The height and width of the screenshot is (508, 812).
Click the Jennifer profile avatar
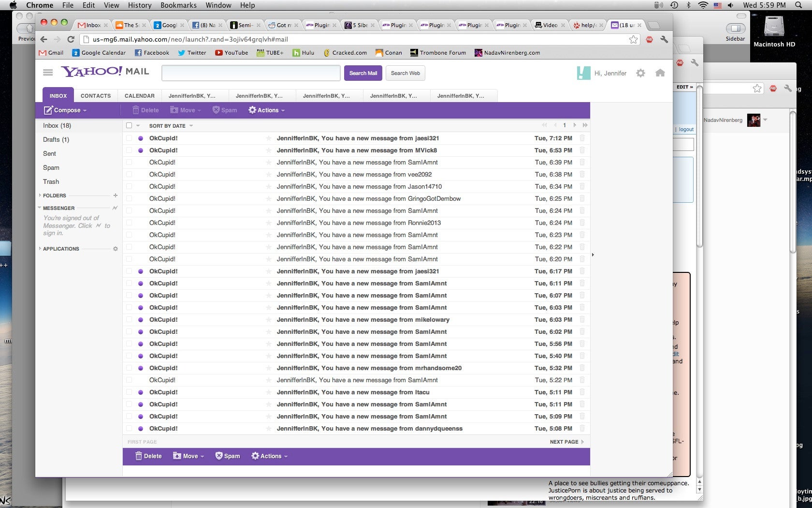(x=583, y=73)
